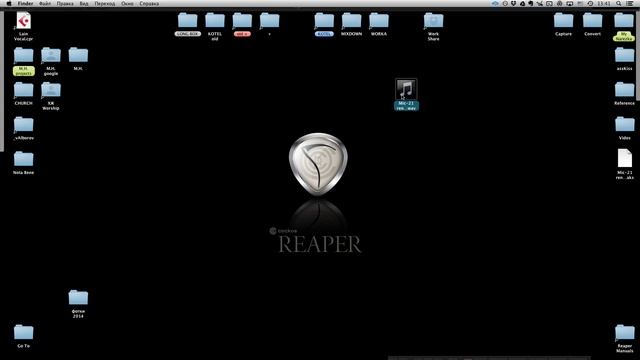Open the red-tagged folder in the top row
Screen dimensions: 640x360
pos(242,20)
